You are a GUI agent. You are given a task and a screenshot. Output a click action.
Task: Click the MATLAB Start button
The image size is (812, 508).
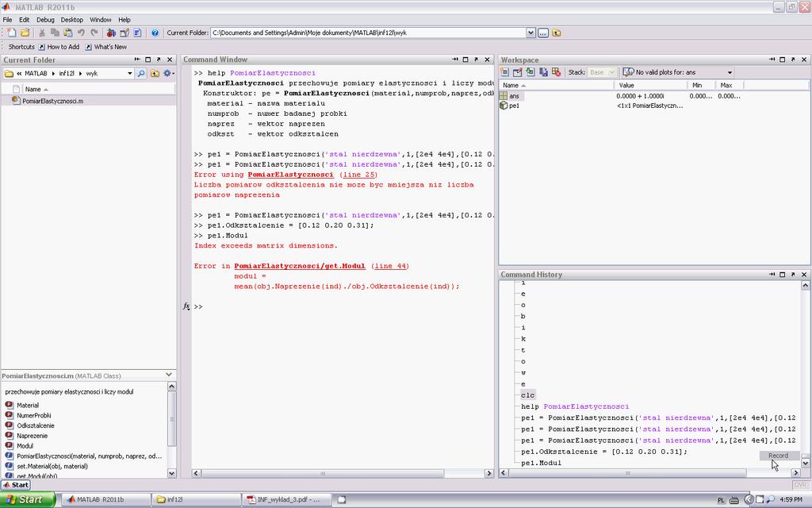(16, 485)
